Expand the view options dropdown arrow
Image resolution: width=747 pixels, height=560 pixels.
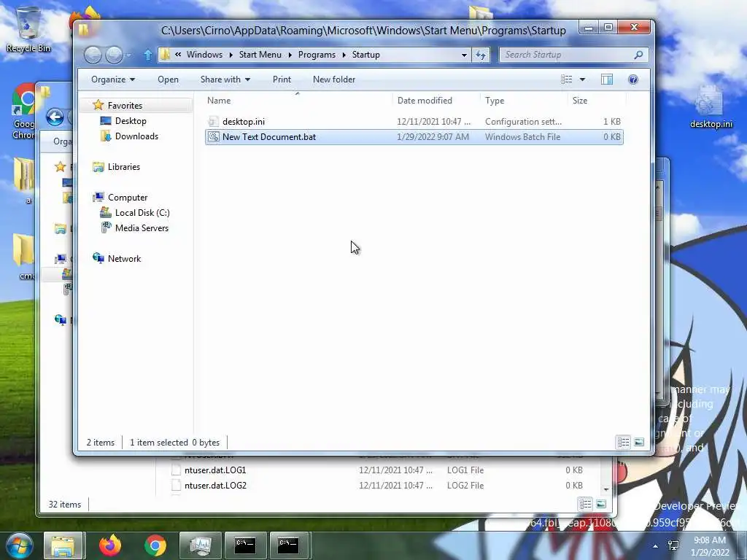point(582,79)
